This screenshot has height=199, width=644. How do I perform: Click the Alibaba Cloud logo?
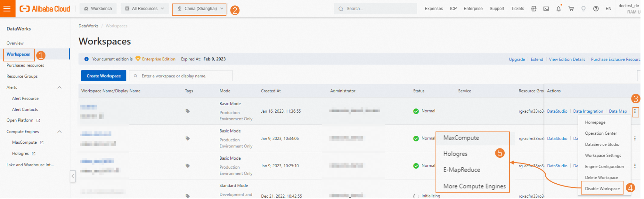pos(45,9)
